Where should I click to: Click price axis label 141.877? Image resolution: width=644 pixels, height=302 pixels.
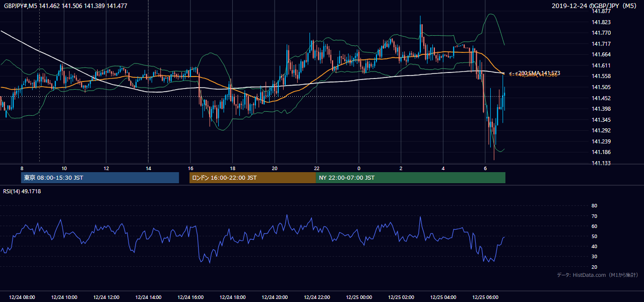coord(601,11)
